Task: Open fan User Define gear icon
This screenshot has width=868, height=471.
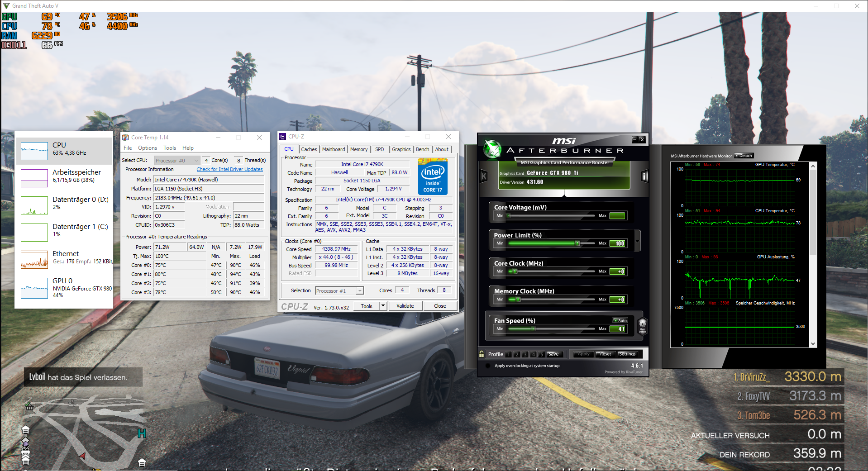Action: 642,325
